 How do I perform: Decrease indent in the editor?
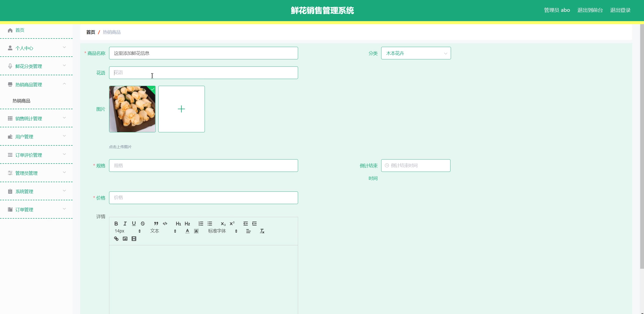point(246,223)
